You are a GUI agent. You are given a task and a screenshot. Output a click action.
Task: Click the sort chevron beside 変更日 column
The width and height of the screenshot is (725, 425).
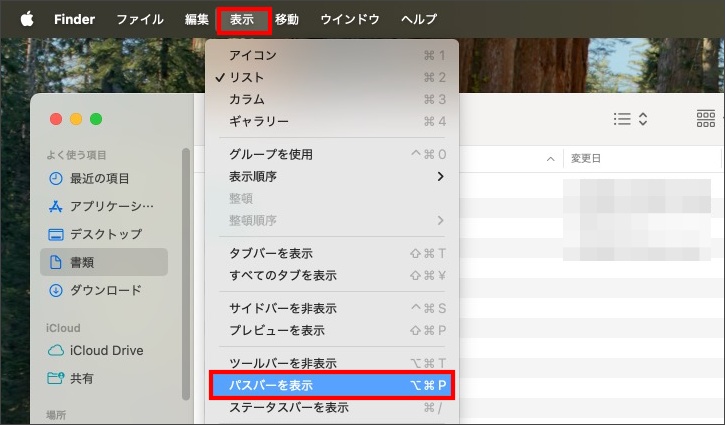click(x=551, y=159)
